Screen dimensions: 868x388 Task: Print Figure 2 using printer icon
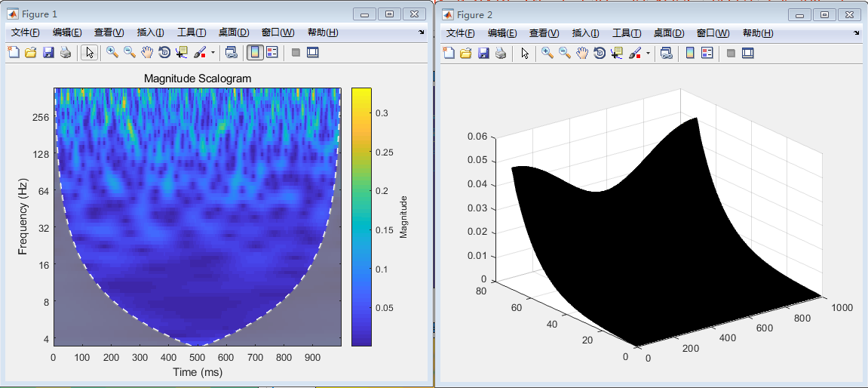(x=500, y=53)
